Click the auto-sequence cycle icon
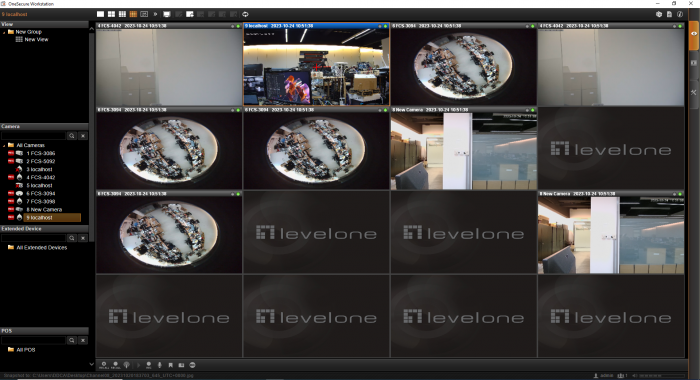700x380 pixels. tap(245, 14)
